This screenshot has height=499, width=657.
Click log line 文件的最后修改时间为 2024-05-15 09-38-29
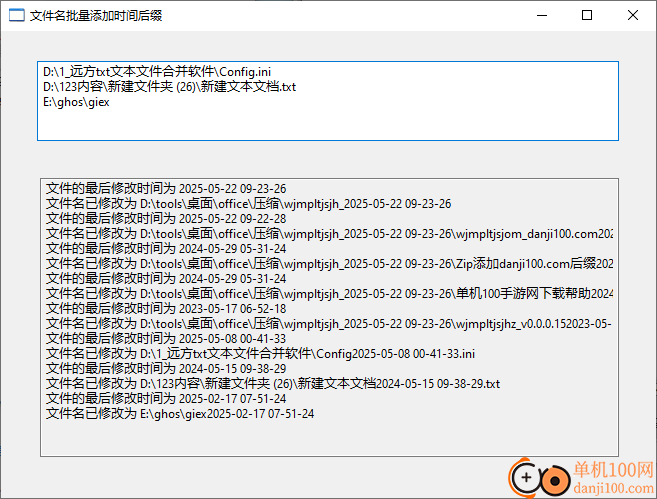(166, 369)
